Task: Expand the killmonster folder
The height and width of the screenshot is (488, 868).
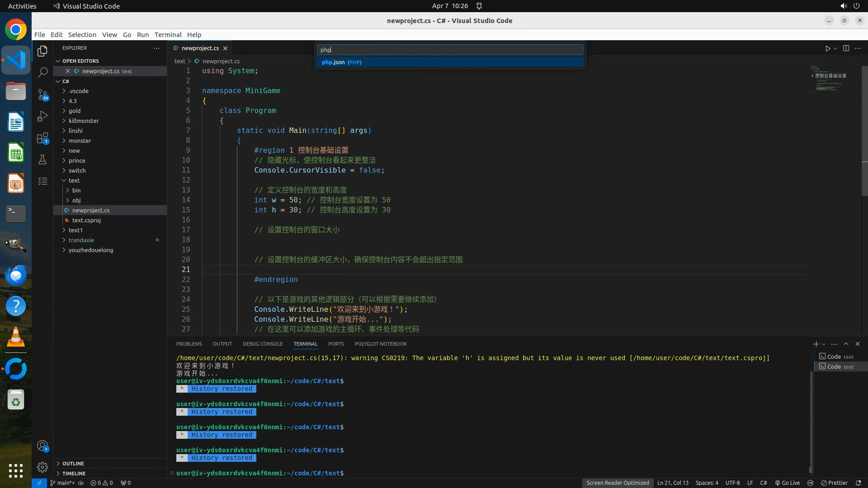Action: (x=84, y=121)
